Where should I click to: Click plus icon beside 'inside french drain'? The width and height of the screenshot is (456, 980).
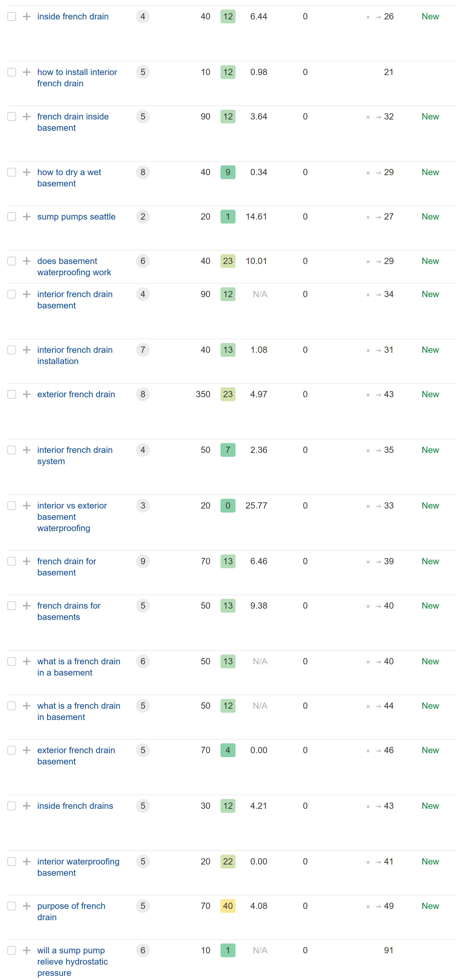point(27,16)
